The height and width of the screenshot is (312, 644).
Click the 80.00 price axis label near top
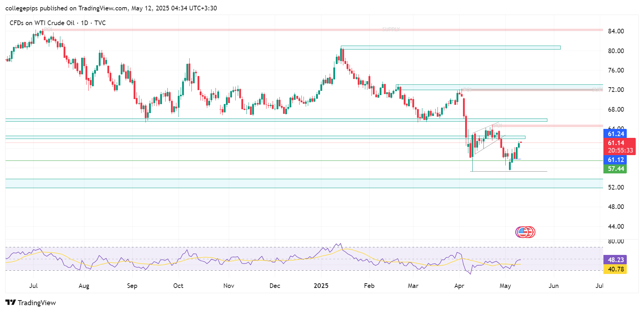[x=616, y=51]
